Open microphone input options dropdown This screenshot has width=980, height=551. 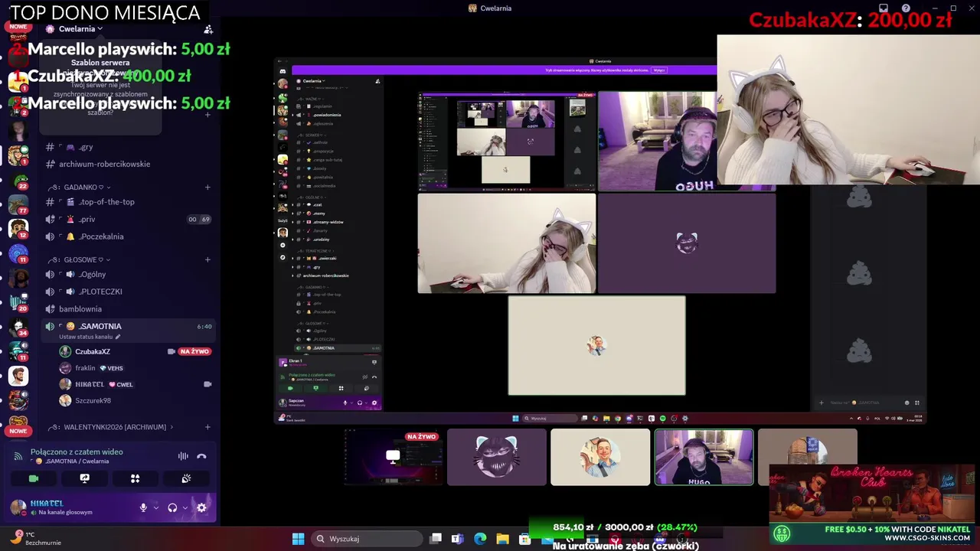(x=156, y=507)
